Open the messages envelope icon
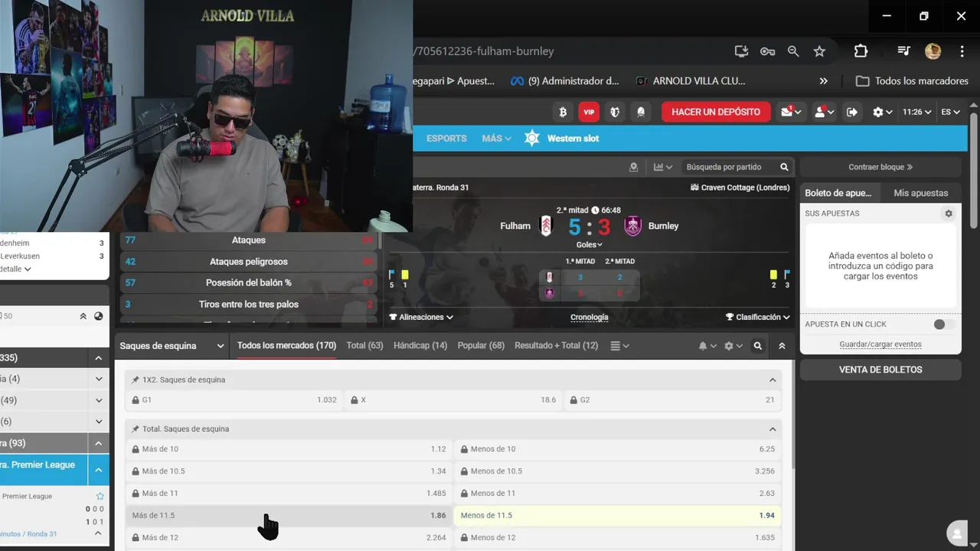 pyautogui.click(x=790, y=112)
